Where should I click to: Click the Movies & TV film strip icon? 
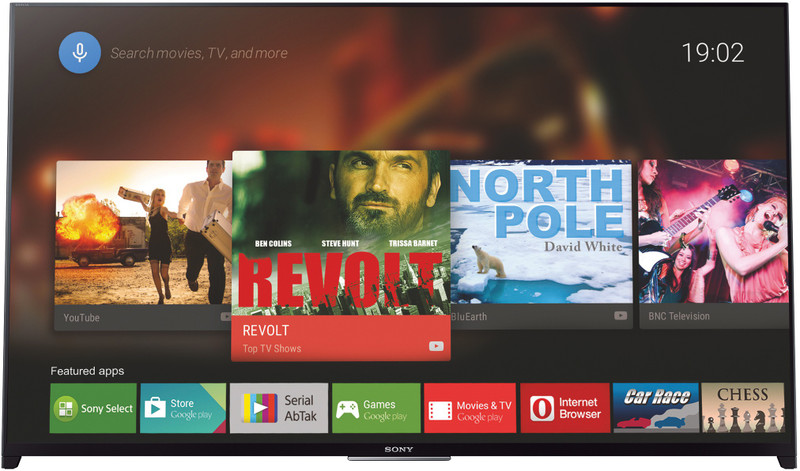(x=440, y=410)
